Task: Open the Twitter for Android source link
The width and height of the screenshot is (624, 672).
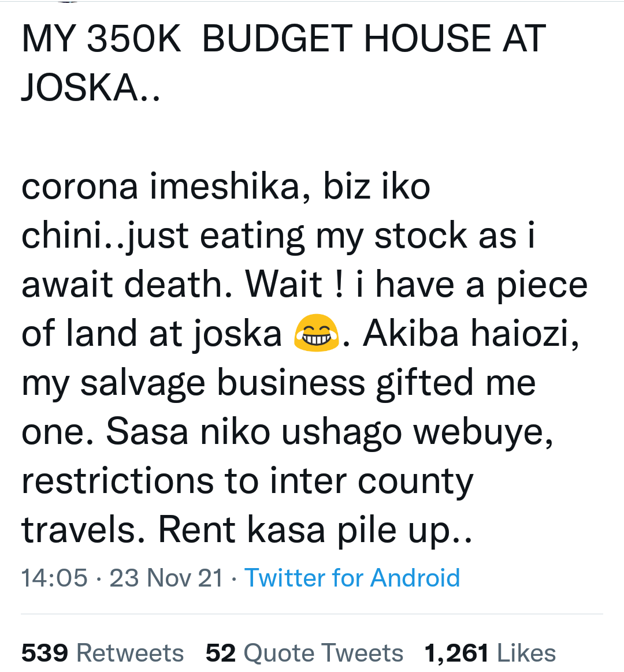Action: pos(352,577)
